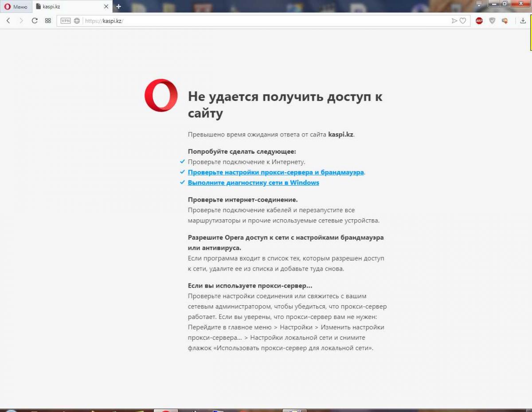This screenshot has width=532, height=412.
Task: Open the Opera Меню button
Action: 16,7
